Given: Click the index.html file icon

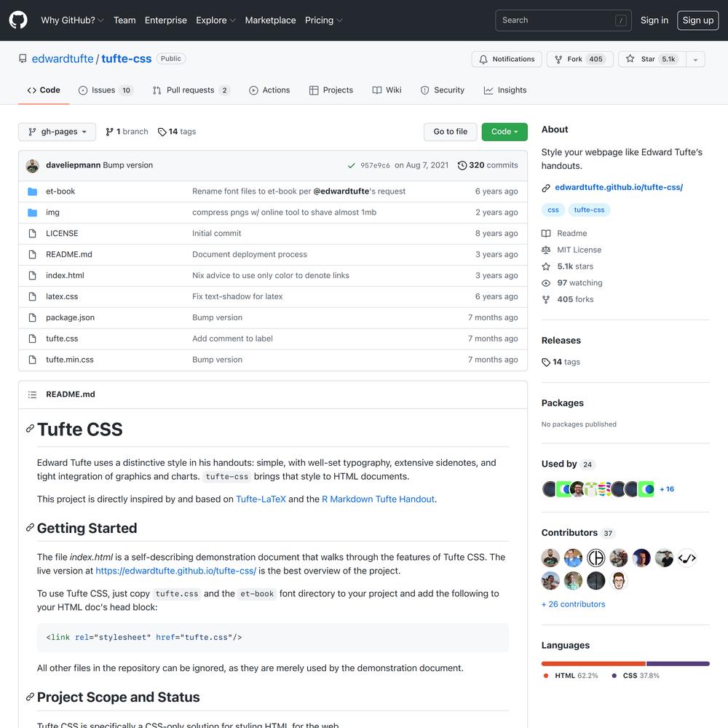Looking at the screenshot, I should (33, 275).
